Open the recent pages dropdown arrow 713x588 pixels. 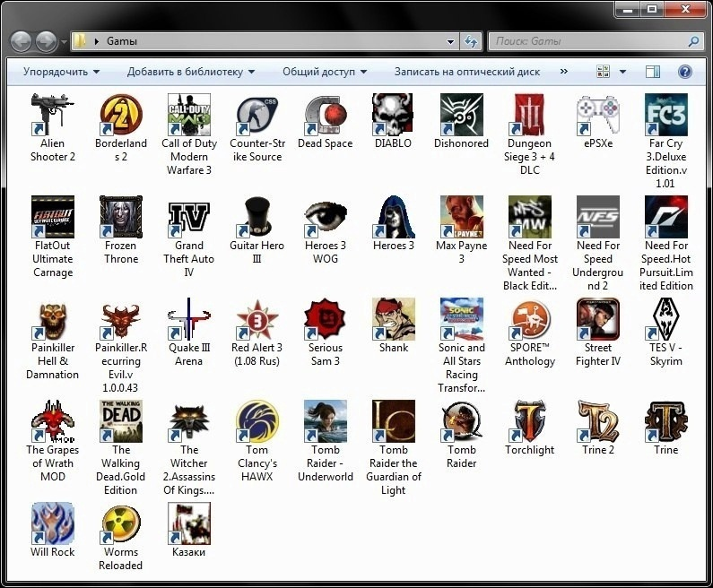tap(64, 42)
